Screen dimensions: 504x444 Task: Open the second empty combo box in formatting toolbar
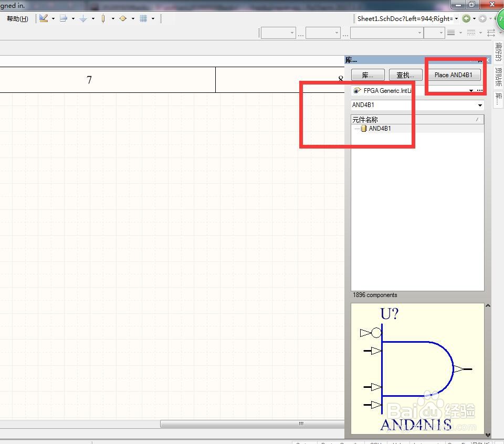(x=323, y=33)
